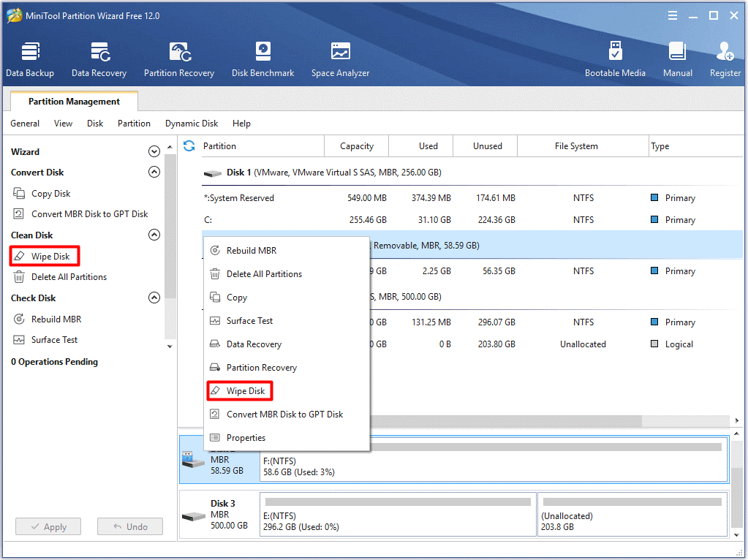Open the View menu
The image size is (748, 560).
pos(63,124)
